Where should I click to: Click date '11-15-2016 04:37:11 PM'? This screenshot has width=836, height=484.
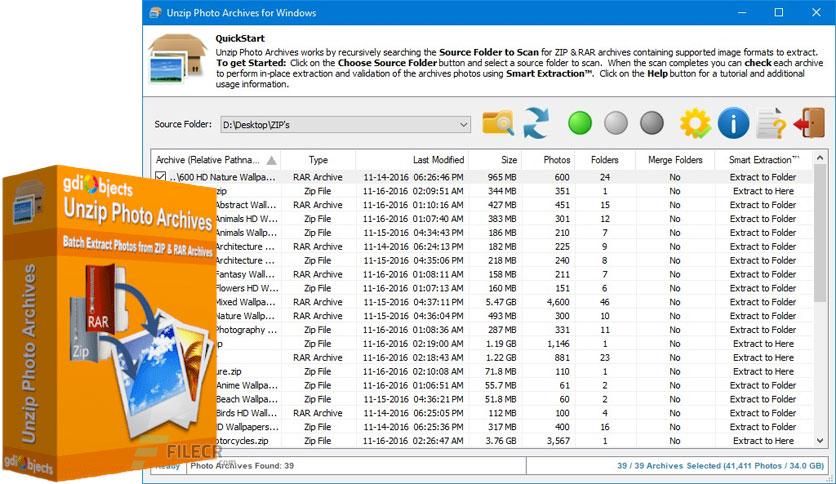tap(413, 302)
